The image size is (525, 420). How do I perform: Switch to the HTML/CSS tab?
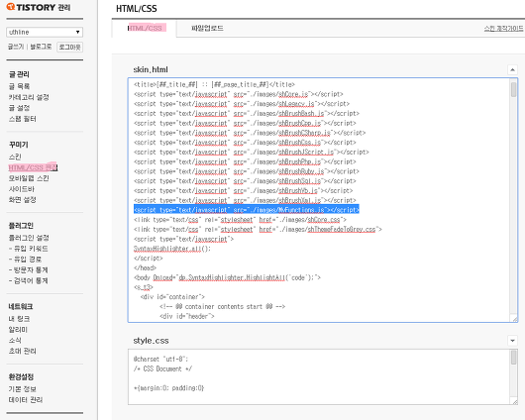tap(145, 28)
